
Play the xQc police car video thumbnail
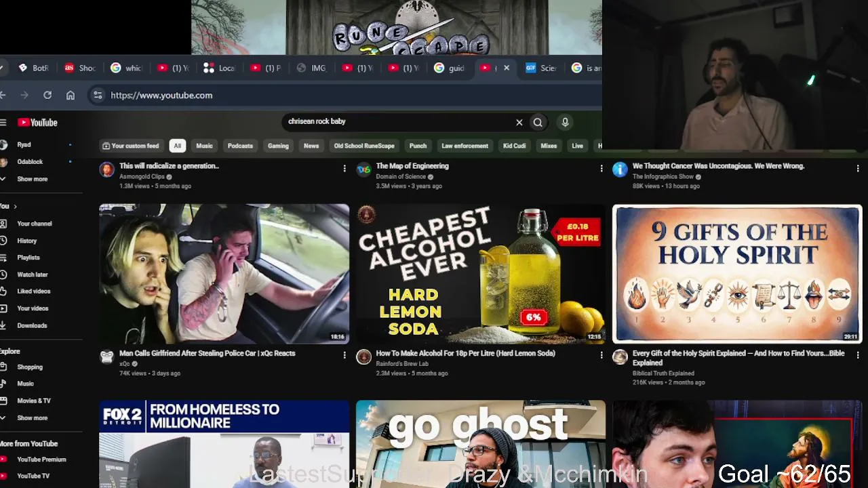point(224,274)
